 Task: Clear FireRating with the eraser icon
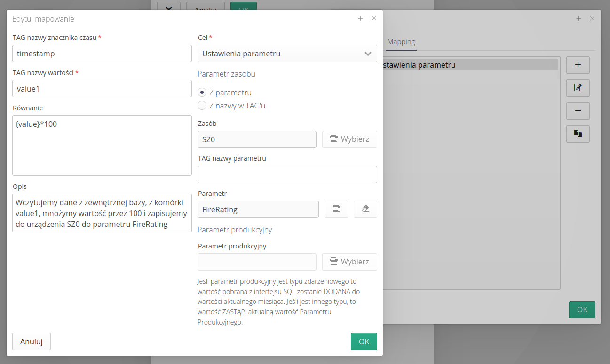[x=365, y=209]
